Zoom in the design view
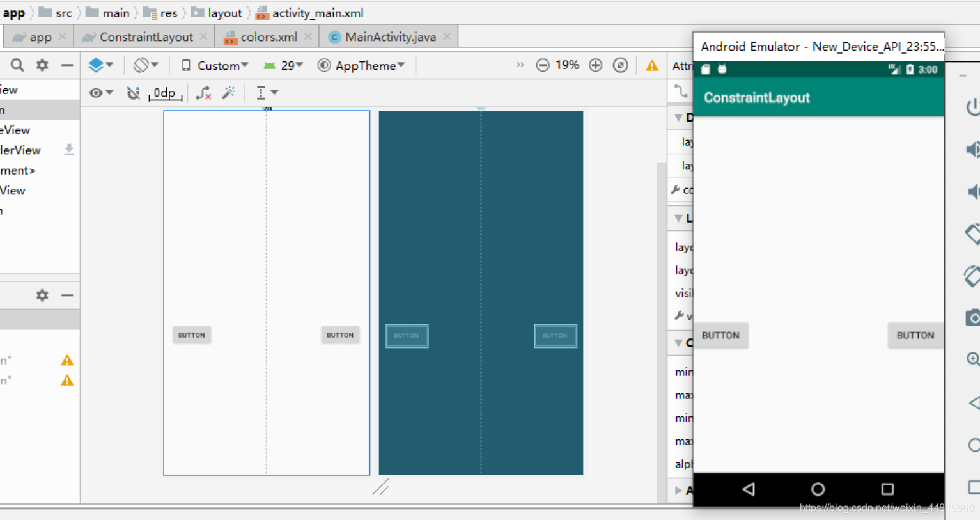980x520 pixels. point(596,65)
